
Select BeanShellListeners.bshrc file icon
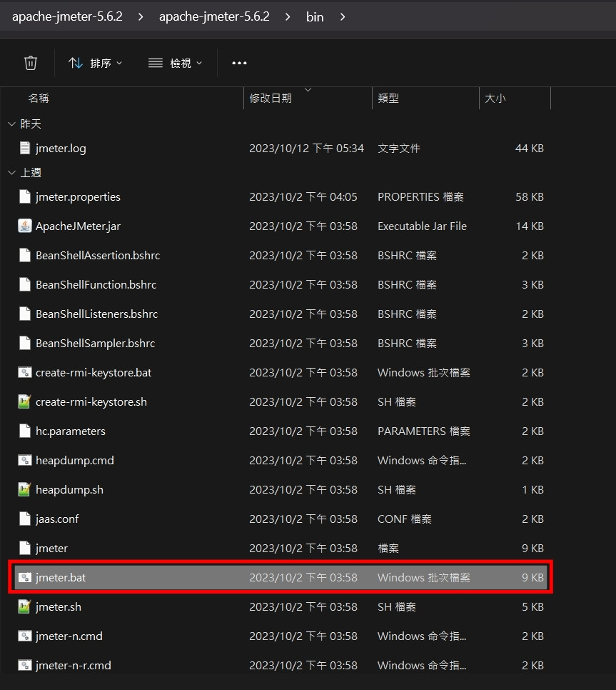pyautogui.click(x=25, y=314)
